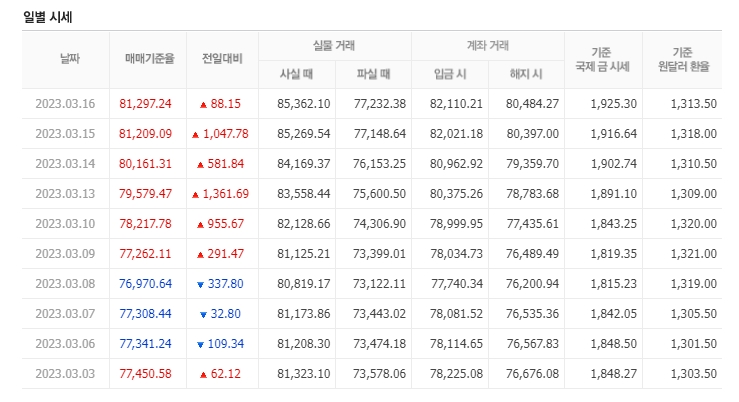Screen dimensions: 739x402
Task: Click international gold price 1,848.27
Action: coord(614,374)
